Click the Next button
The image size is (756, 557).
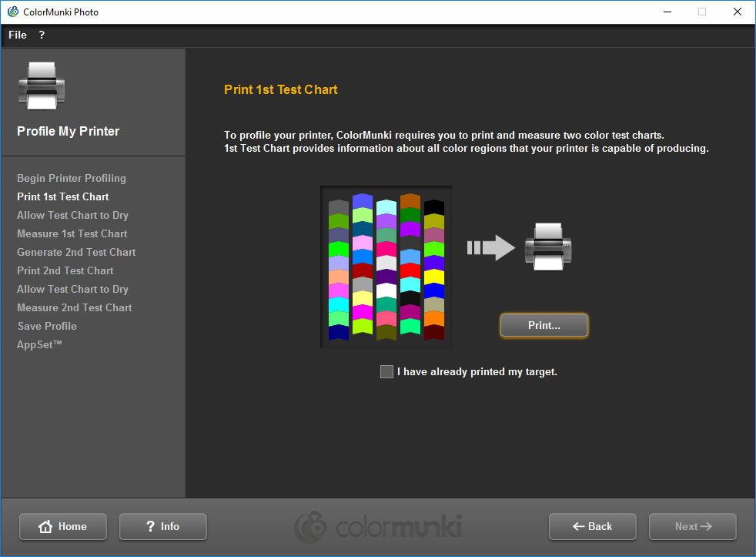pos(693,527)
